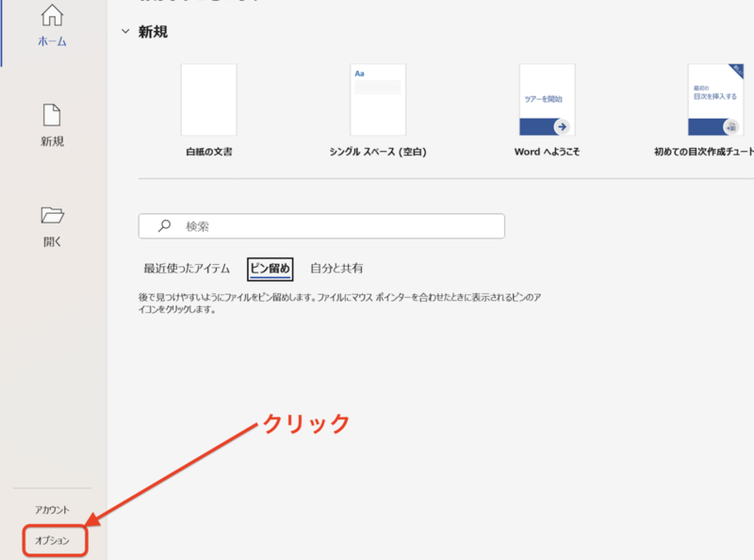Select シングル スペース (空白) template
754x560 pixels.
[378, 100]
